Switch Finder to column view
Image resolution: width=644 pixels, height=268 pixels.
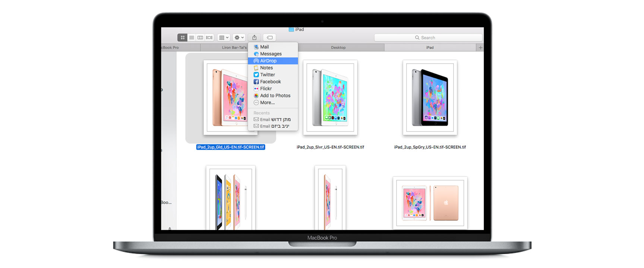coord(201,38)
